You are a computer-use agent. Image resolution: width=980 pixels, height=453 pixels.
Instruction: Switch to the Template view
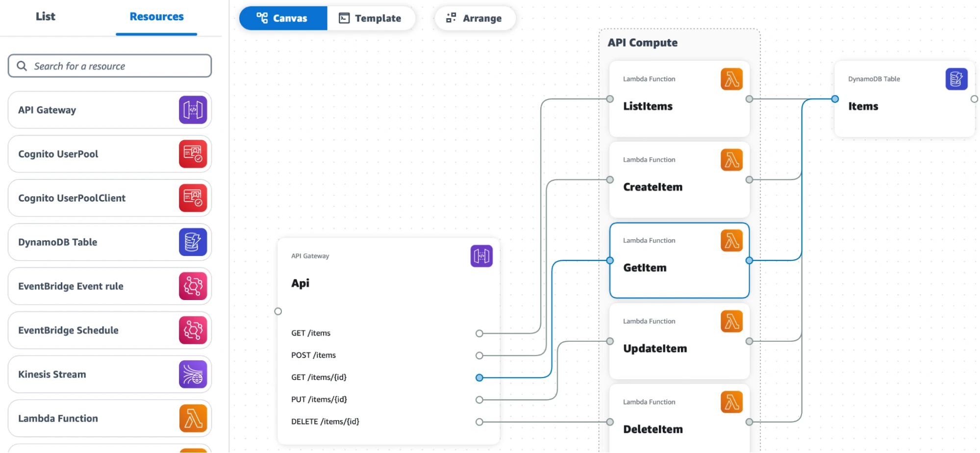click(x=371, y=18)
